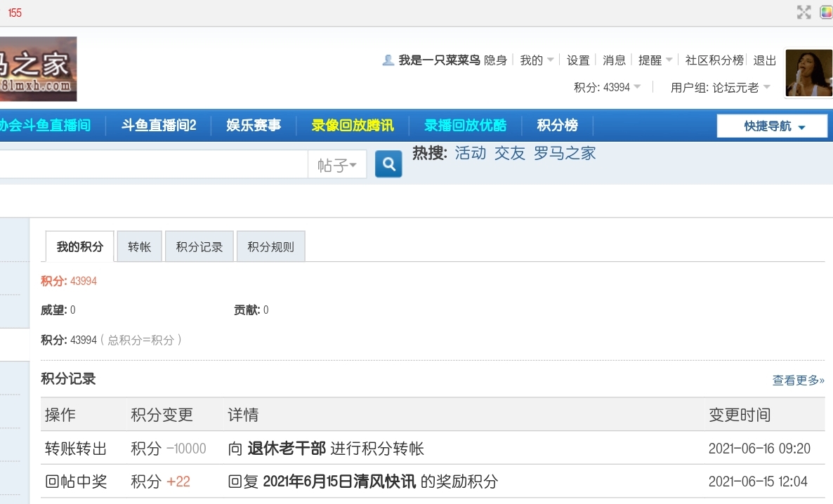This screenshot has width=833, height=504.
Task: Click the fullscreen expand icon
Action: coord(804,12)
